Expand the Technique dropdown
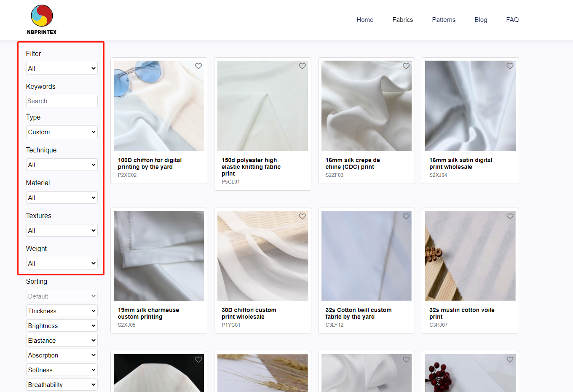This screenshot has width=573, height=392. [x=62, y=165]
